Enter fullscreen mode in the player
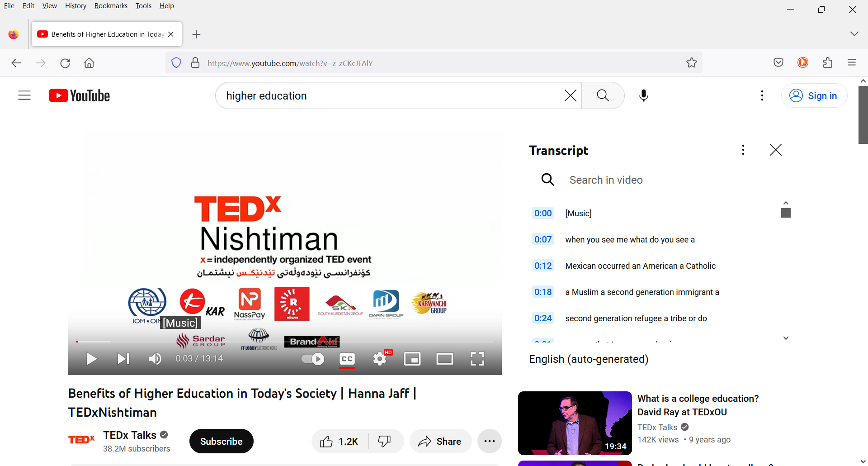 coord(477,358)
